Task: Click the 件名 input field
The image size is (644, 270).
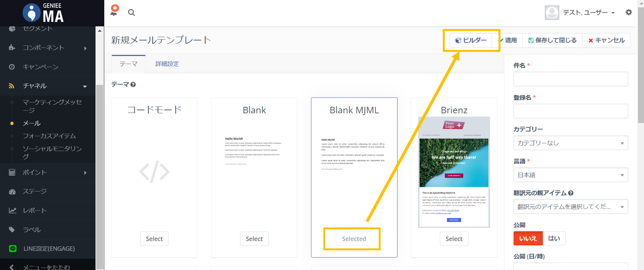Action: tap(571, 79)
